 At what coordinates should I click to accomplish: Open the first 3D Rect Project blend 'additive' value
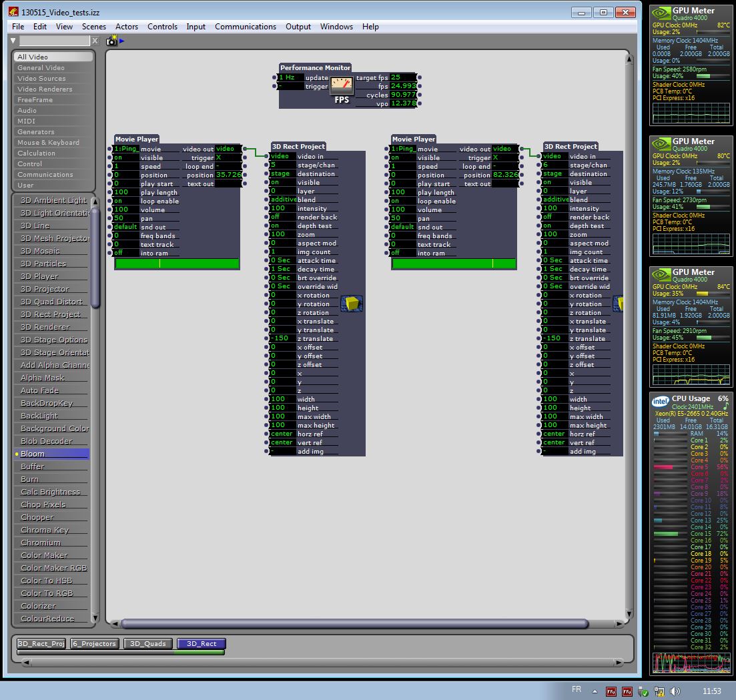(x=283, y=200)
